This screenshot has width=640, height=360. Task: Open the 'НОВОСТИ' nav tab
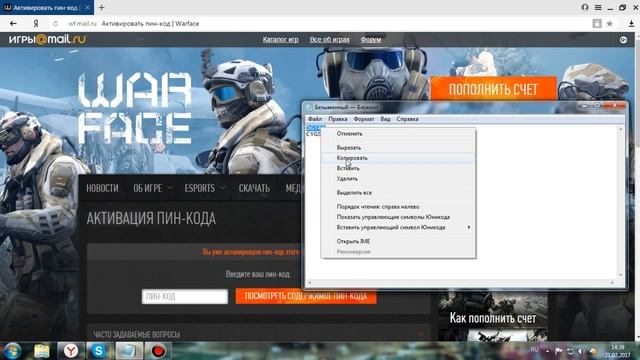[x=102, y=188]
